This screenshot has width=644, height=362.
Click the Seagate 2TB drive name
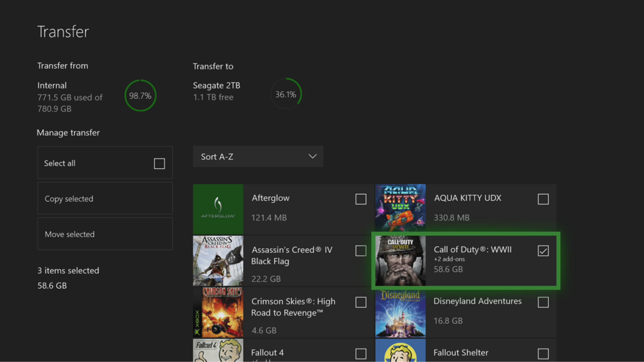click(x=217, y=85)
